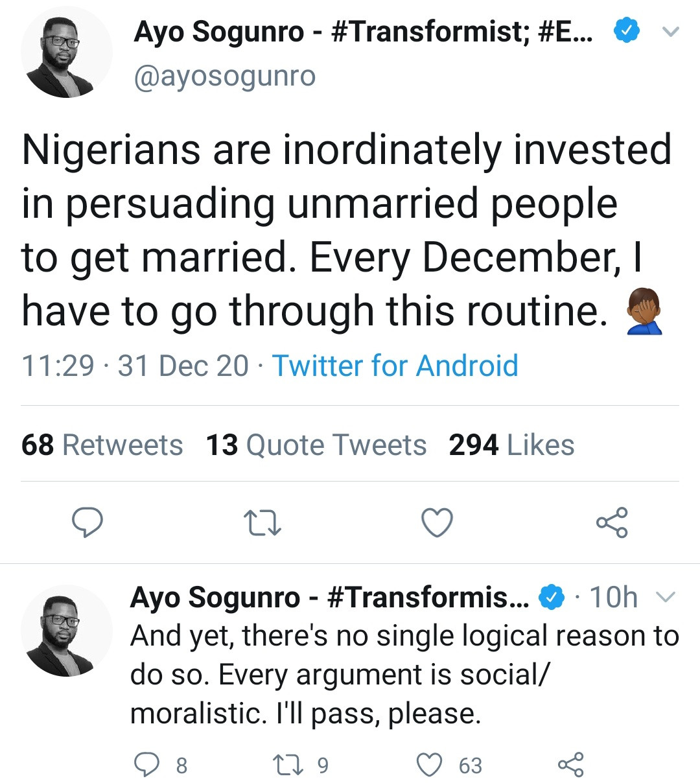Tap the reply icon on the main tweet

coord(87,522)
